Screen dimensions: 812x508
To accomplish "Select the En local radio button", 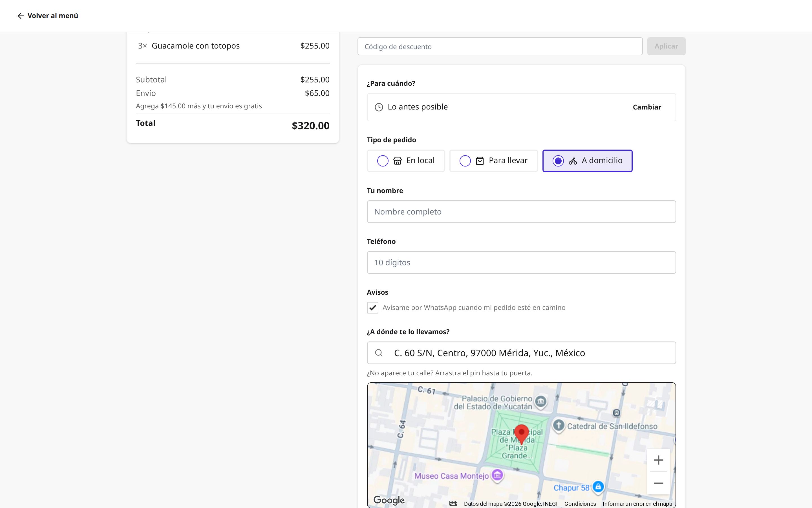I will 383,161.
